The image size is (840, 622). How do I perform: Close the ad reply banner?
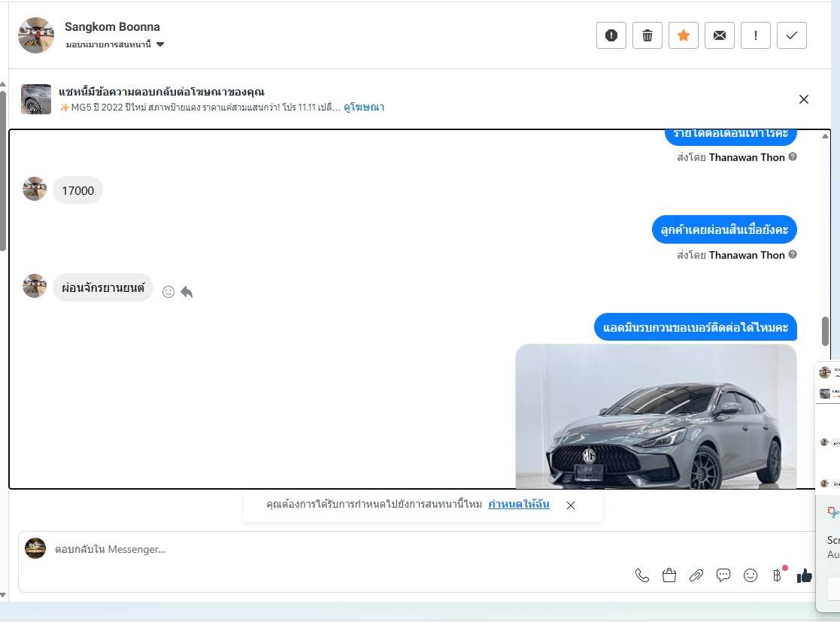804,99
